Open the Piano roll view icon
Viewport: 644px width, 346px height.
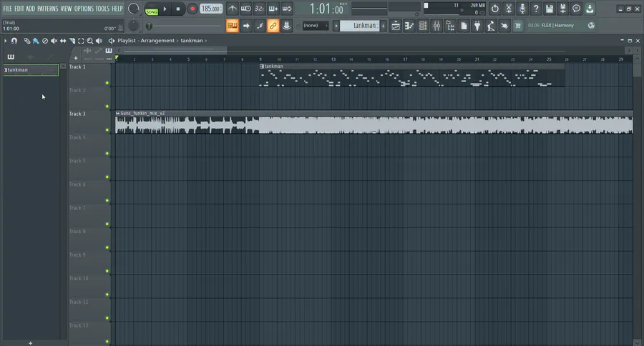point(409,26)
